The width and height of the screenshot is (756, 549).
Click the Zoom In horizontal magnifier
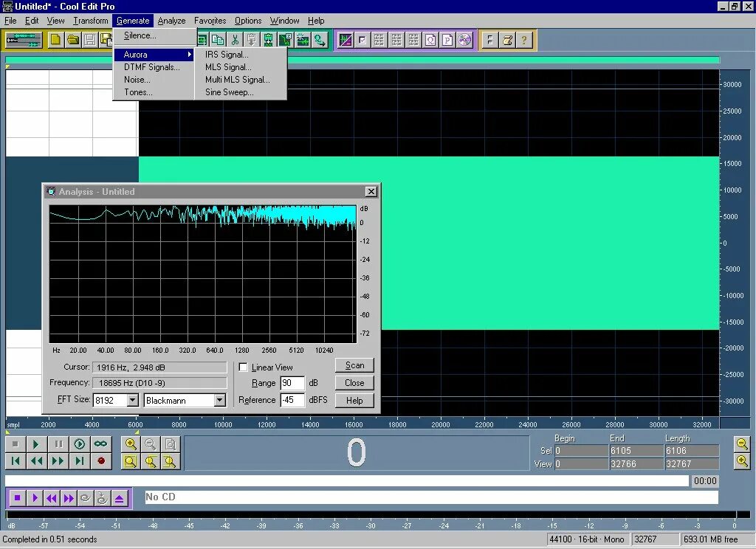[131, 444]
